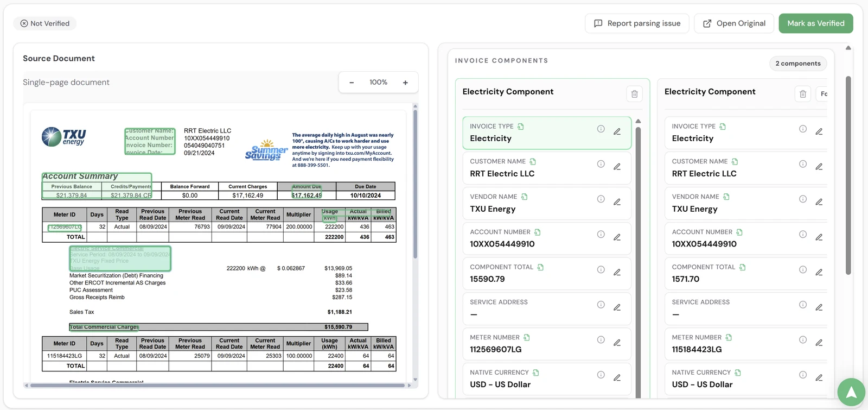This screenshot has width=868, height=410.
Task: Click Total Commercial Charges highlight in document
Action: [x=104, y=327]
